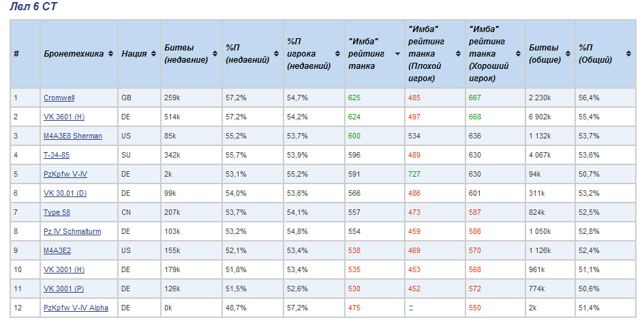Open the VK 3601 (H) link
The image size is (644, 324).
[x=64, y=117]
